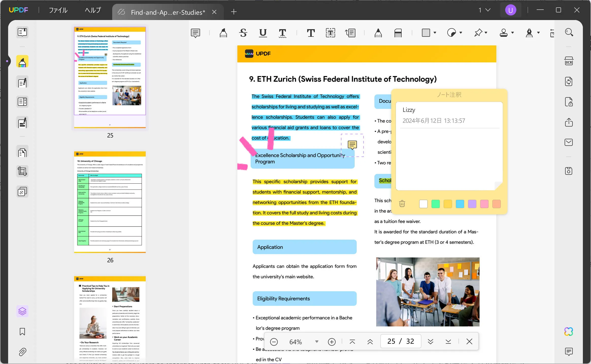Set note color to yellow

[x=448, y=204]
